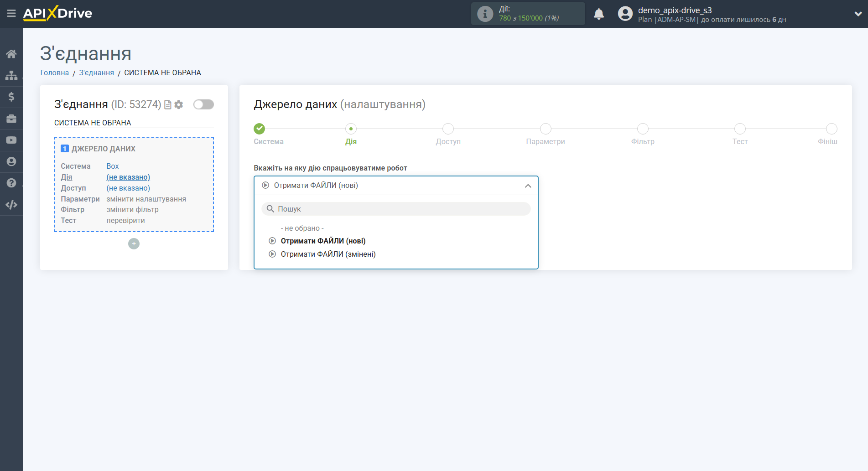Select 'Отримати ФАЙЛИ (змінені)' option
Image resolution: width=868 pixels, height=471 pixels.
pyautogui.click(x=328, y=254)
